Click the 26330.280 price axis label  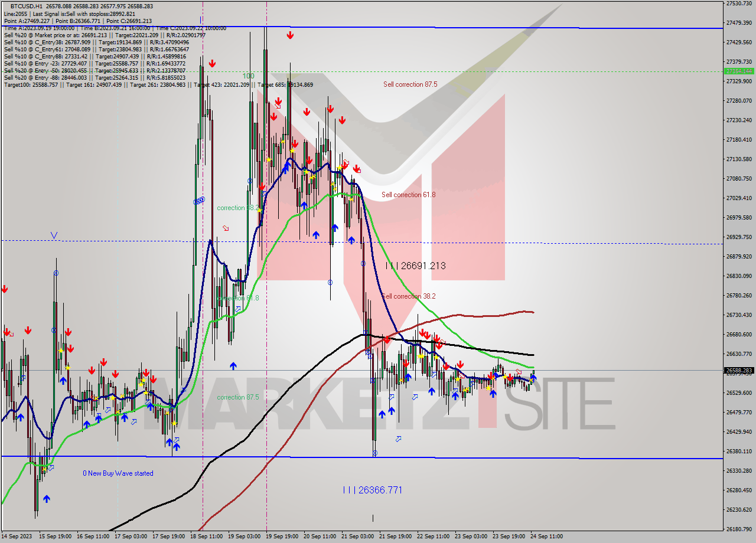pos(739,470)
